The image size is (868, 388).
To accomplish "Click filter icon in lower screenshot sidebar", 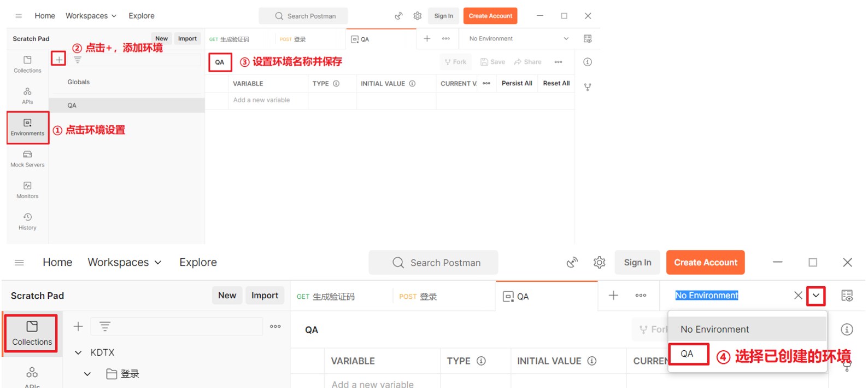I will pos(105,327).
